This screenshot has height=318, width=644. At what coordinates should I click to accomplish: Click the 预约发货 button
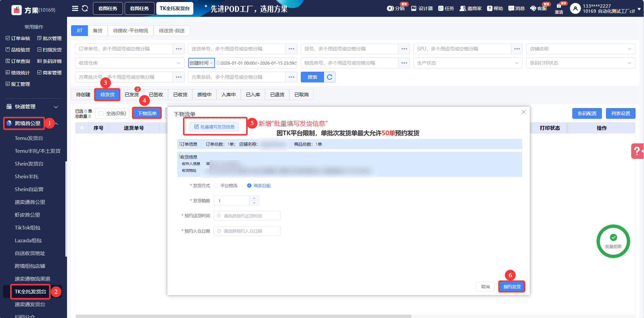point(512,287)
